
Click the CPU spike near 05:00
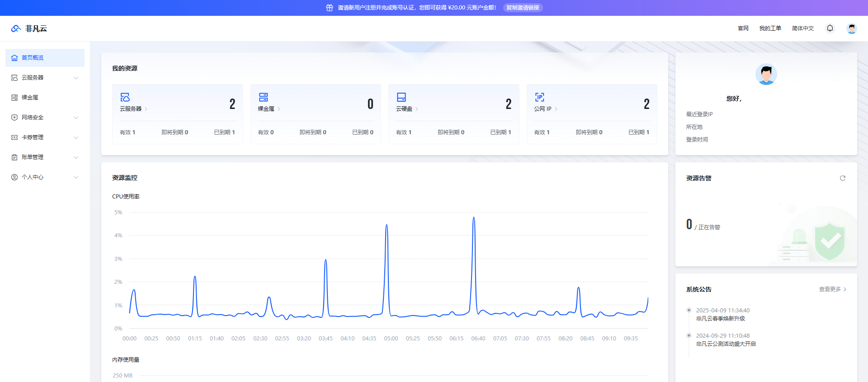pyautogui.click(x=387, y=225)
